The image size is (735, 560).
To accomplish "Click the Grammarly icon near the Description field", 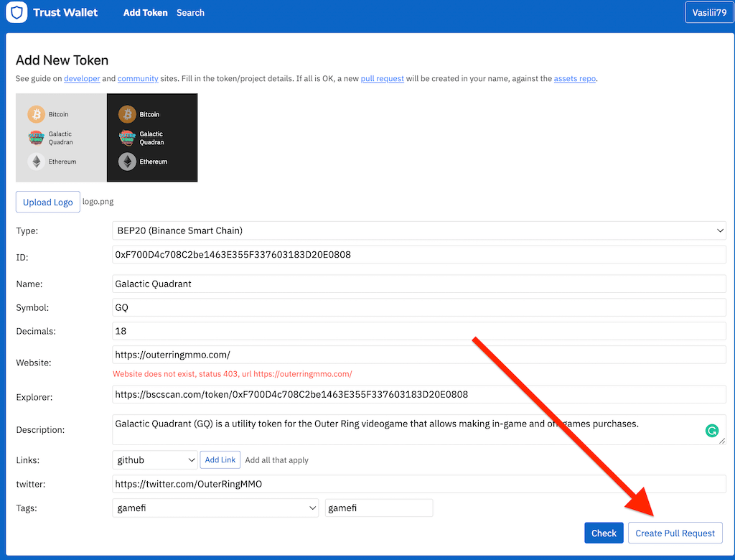I will (711, 430).
